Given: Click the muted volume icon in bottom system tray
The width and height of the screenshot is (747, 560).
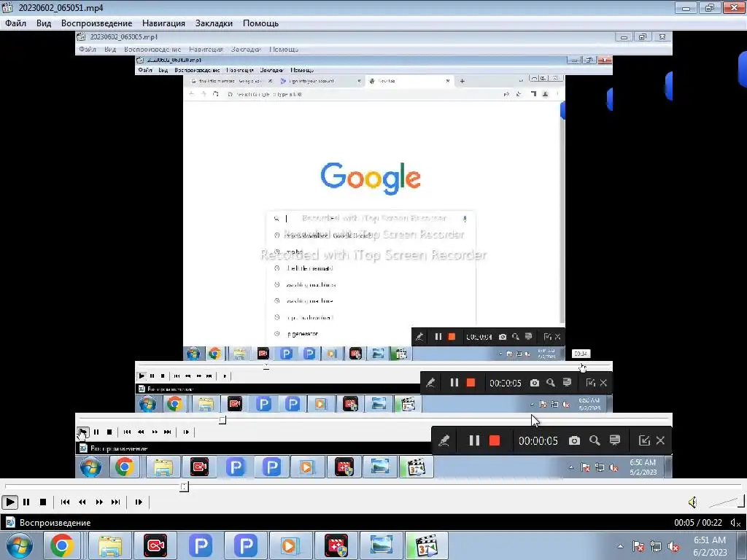Looking at the screenshot, I should 673,547.
